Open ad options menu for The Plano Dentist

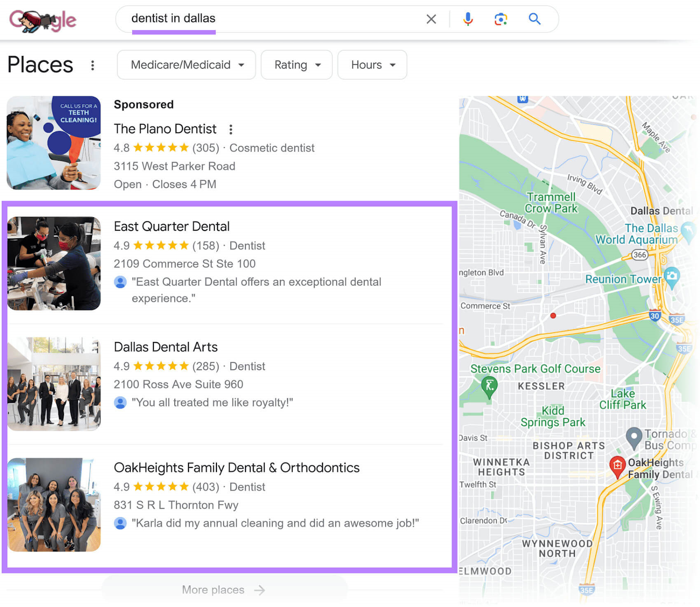(231, 129)
